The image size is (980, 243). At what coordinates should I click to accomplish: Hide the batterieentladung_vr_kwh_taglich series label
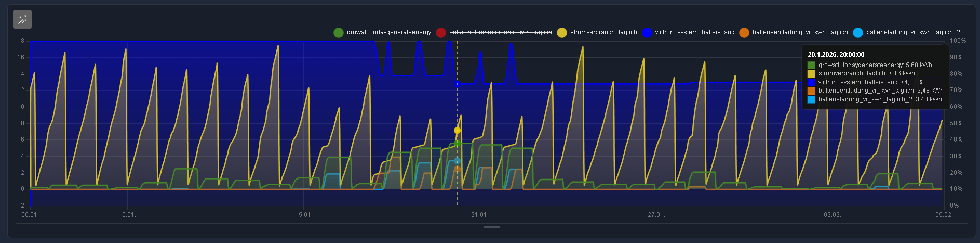(800, 32)
